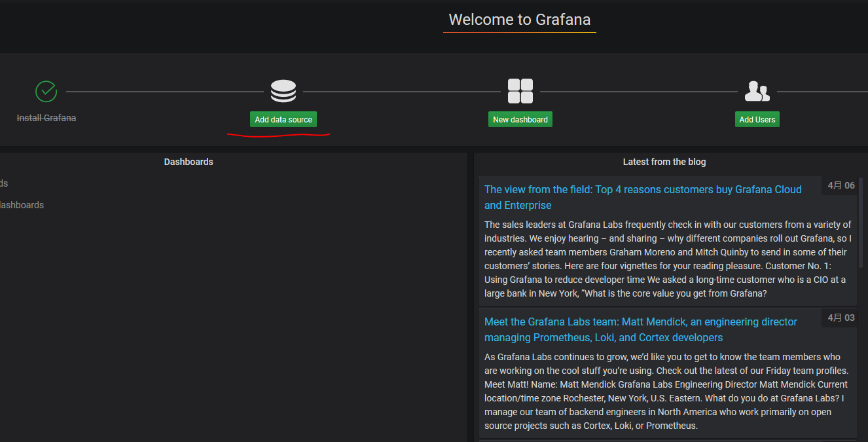Click the two-person users icon
This screenshot has height=442, width=868.
[757, 92]
